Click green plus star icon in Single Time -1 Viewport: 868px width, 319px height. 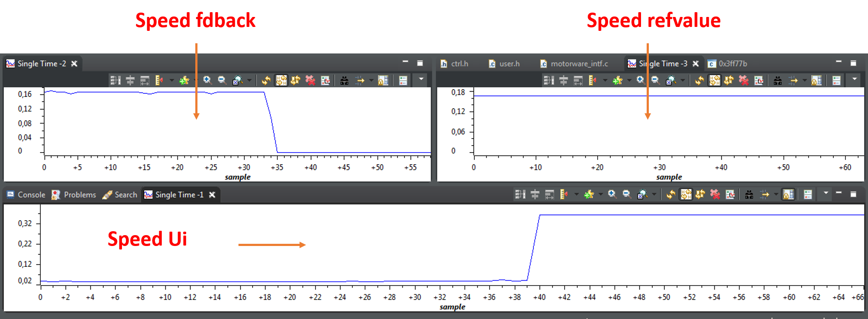click(589, 194)
